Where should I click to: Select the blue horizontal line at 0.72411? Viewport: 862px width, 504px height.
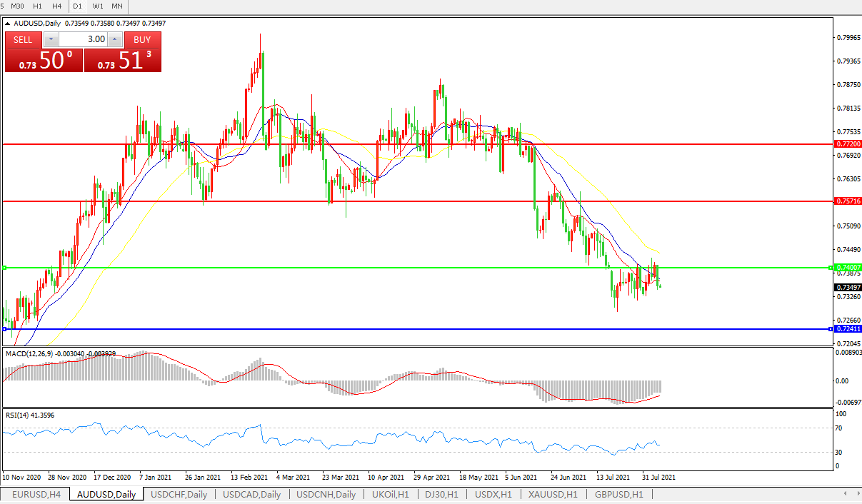tap(429, 329)
